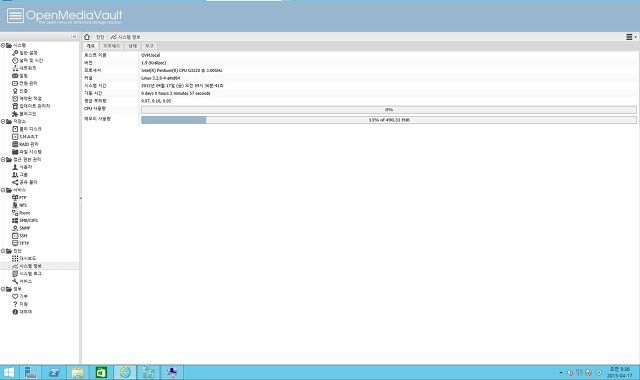Open the Notification (알림) envelope item

(20, 76)
